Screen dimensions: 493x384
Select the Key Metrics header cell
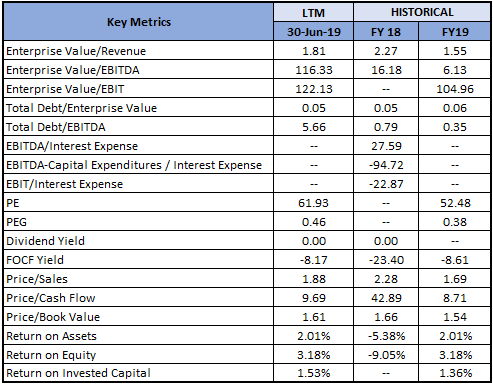(x=139, y=22)
